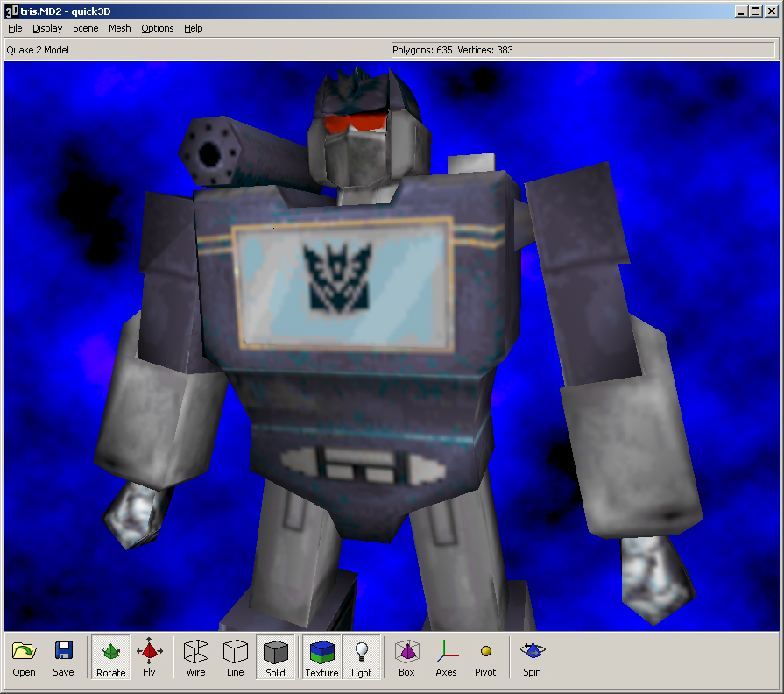Click the Quake 2 Model label
The height and width of the screenshot is (694, 784).
[38, 50]
